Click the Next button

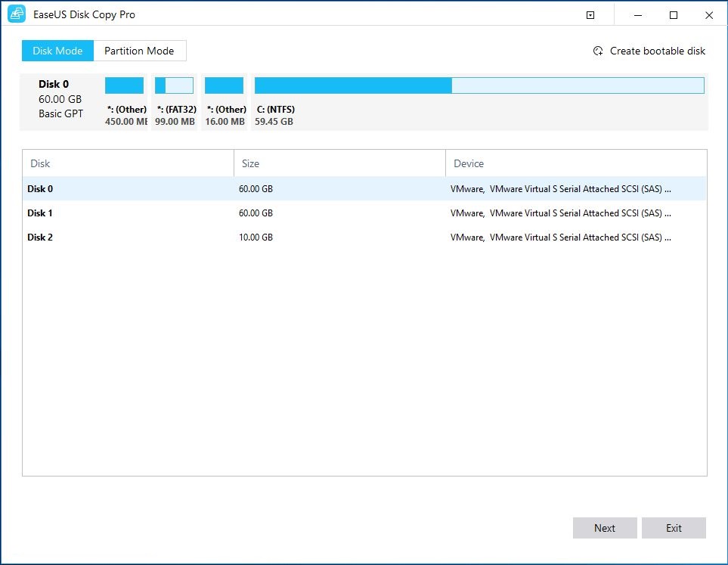605,528
